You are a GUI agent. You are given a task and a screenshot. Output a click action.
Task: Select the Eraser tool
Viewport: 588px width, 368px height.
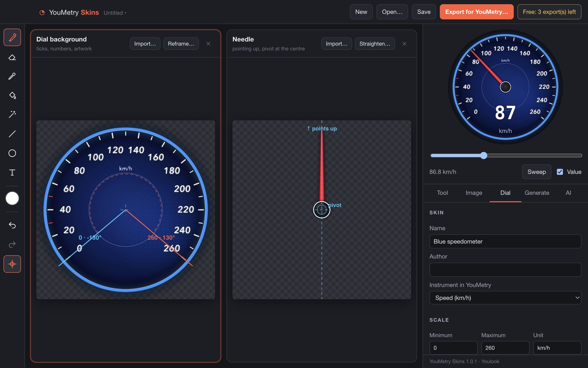12,57
